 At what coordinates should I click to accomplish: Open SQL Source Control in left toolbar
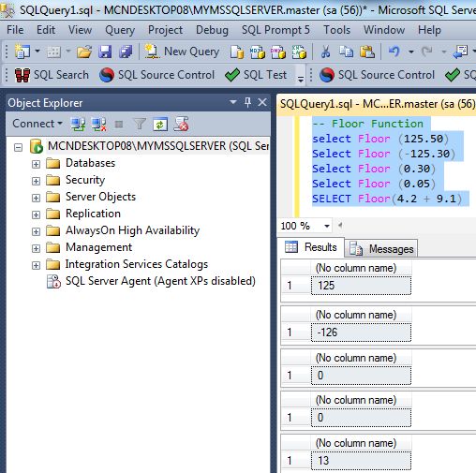pos(156,75)
